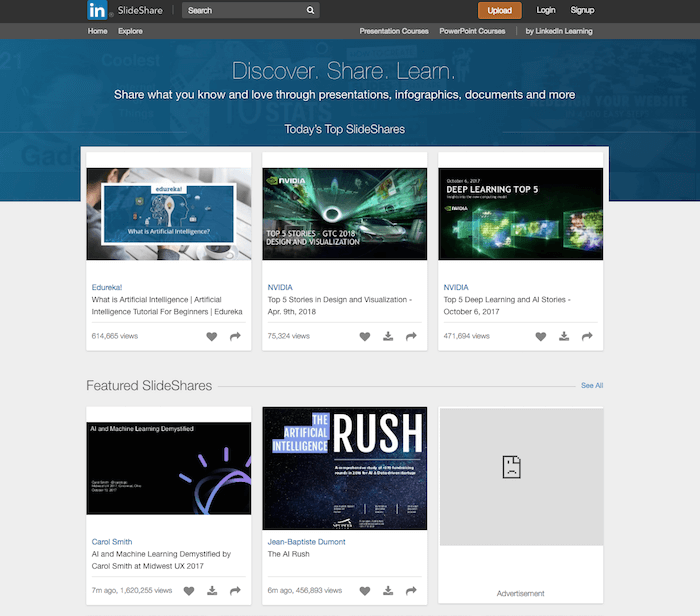This screenshot has width=700, height=616.
Task: Open title What is Artificial Intelligence Tutorial
Action: (167, 305)
